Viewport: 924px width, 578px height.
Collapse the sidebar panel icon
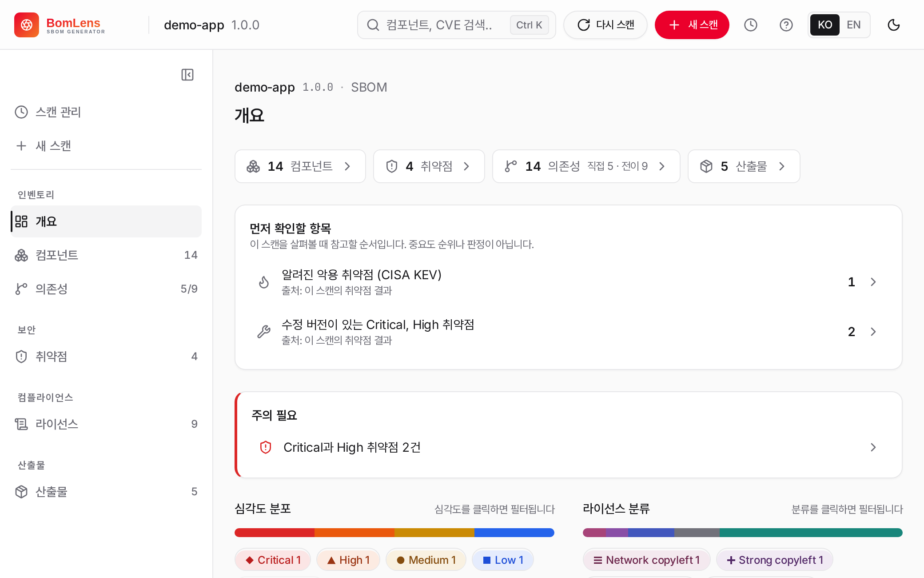click(x=187, y=75)
